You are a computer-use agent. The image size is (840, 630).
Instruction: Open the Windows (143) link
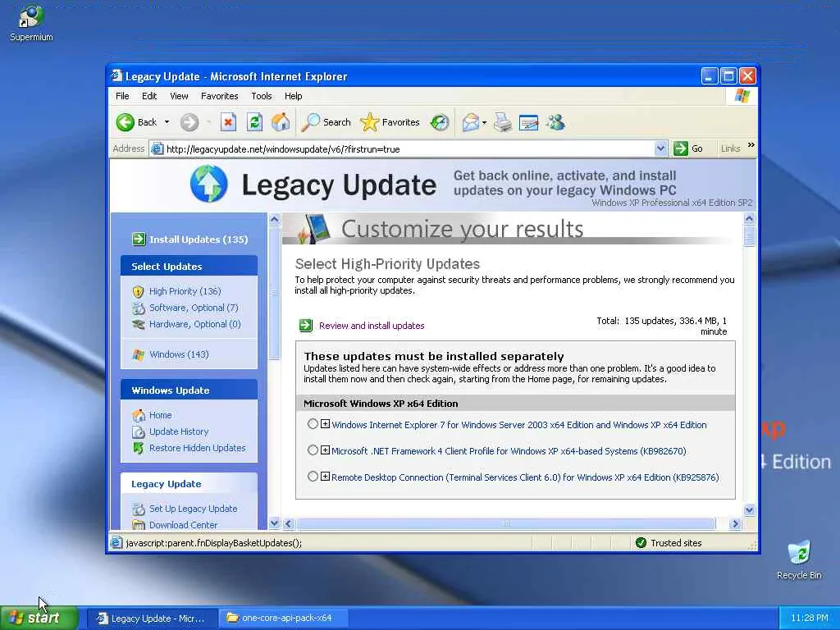tap(179, 354)
